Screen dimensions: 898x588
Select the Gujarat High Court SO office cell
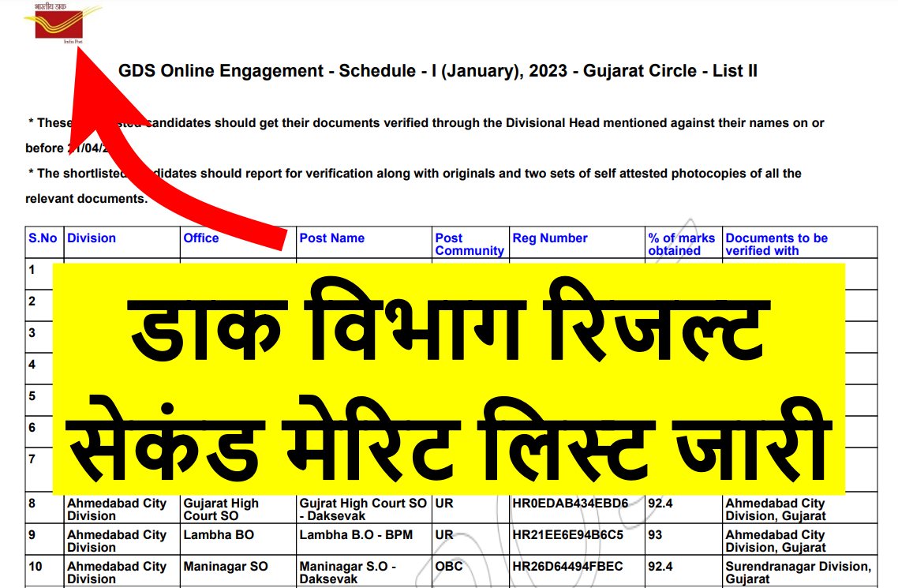coord(221,510)
